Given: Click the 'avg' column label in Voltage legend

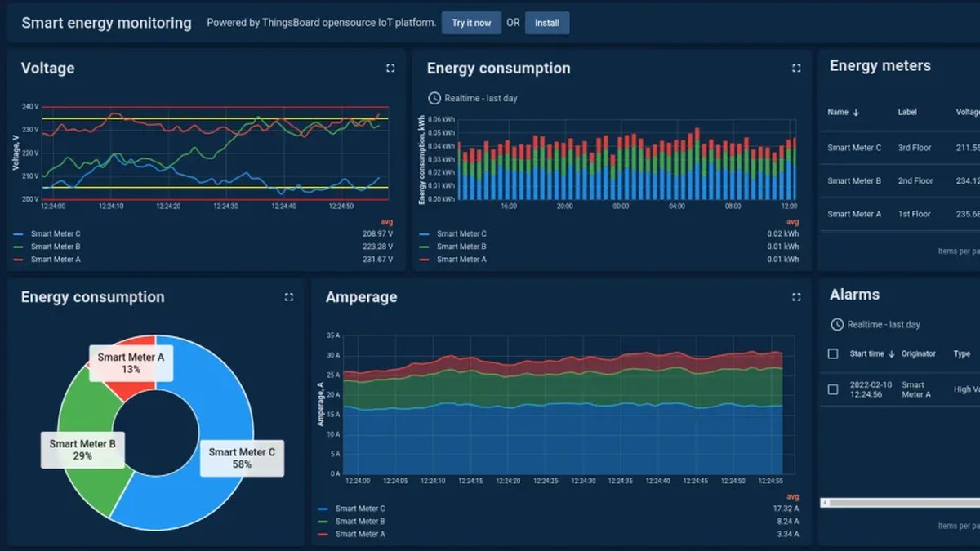Looking at the screenshot, I should pyautogui.click(x=387, y=222).
